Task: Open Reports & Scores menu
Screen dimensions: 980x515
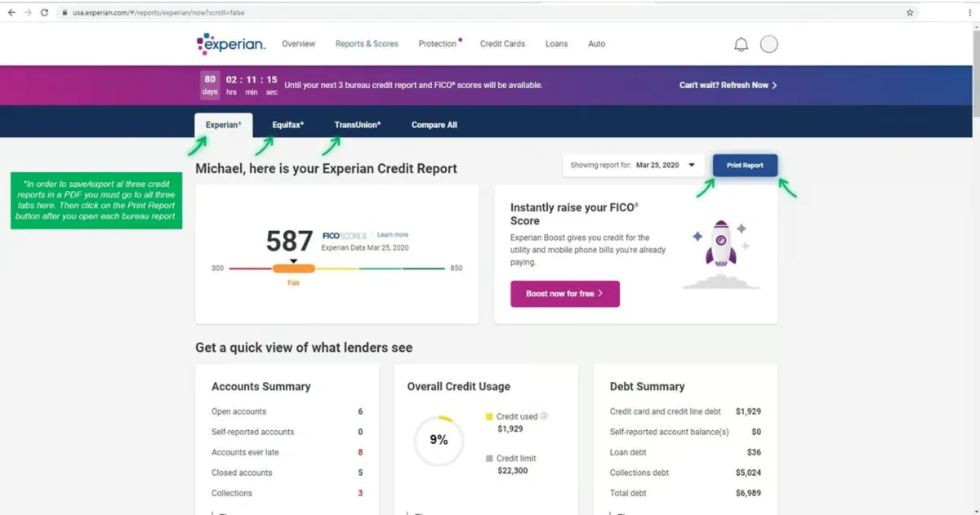Action: click(367, 44)
